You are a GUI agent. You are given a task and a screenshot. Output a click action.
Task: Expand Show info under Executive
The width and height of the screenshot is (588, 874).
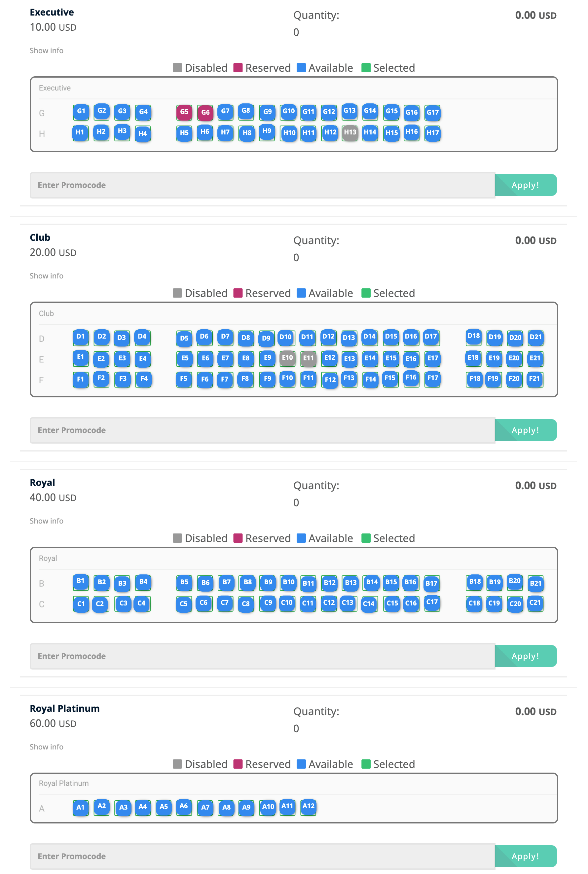pos(47,51)
